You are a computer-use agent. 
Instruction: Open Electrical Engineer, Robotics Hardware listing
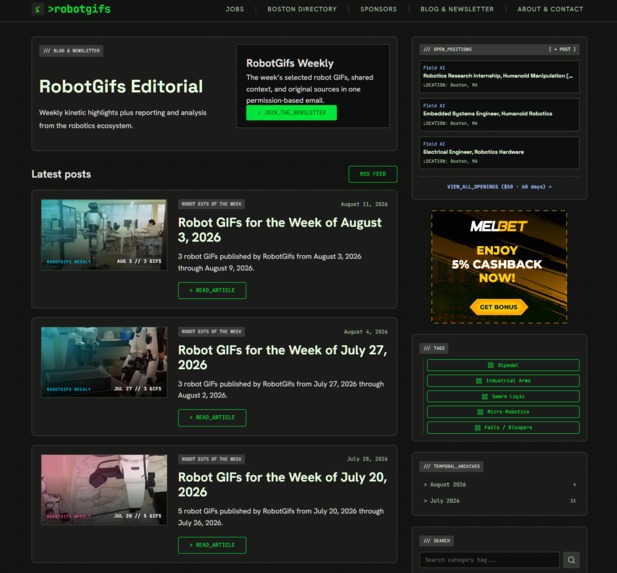499,153
